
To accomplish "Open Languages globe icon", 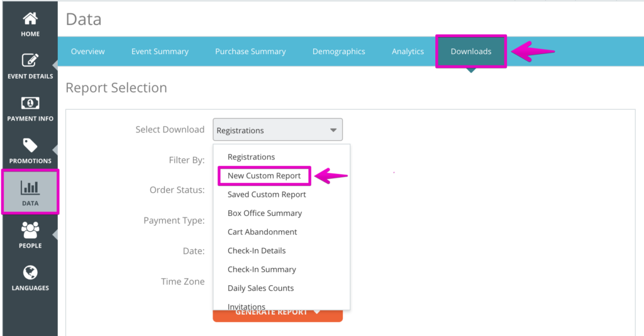I will coord(30,273).
